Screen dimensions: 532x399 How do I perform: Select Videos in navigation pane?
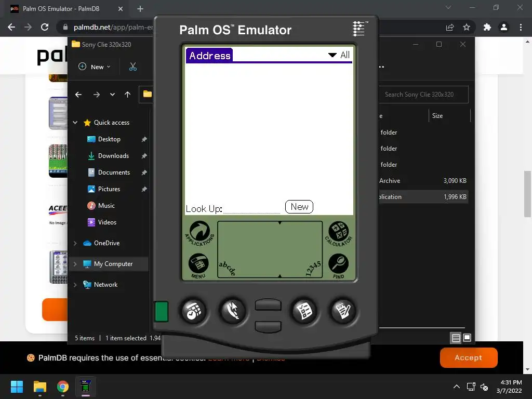pos(107,222)
